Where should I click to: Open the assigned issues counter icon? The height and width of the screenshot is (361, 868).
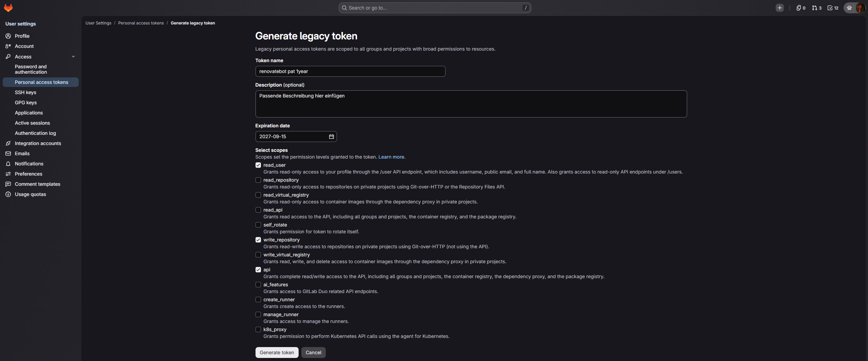click(801, 8)
